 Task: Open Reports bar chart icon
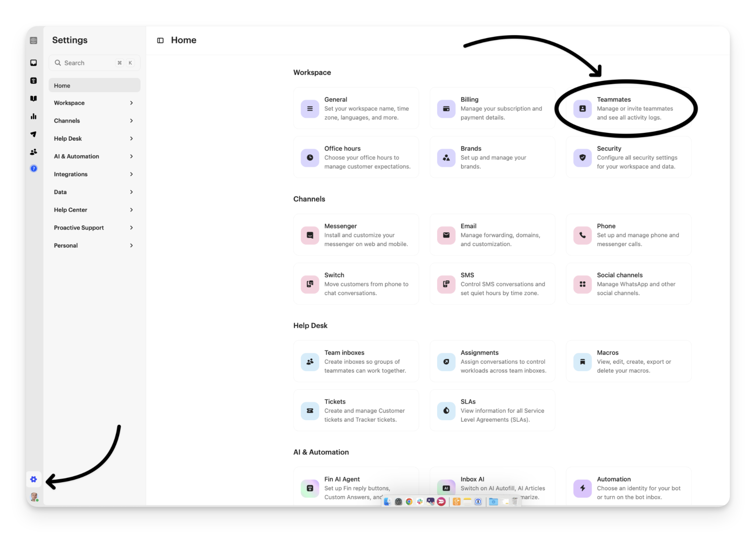click(34, 116)
